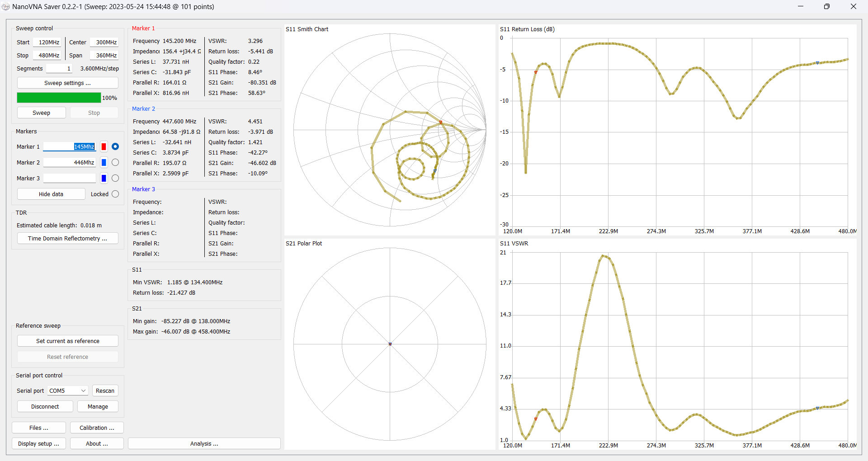The height and width of the screenshot is (461, 868).
Task: Click the Marker 2 blue color swatch
Action: click(x=104, y=162)
